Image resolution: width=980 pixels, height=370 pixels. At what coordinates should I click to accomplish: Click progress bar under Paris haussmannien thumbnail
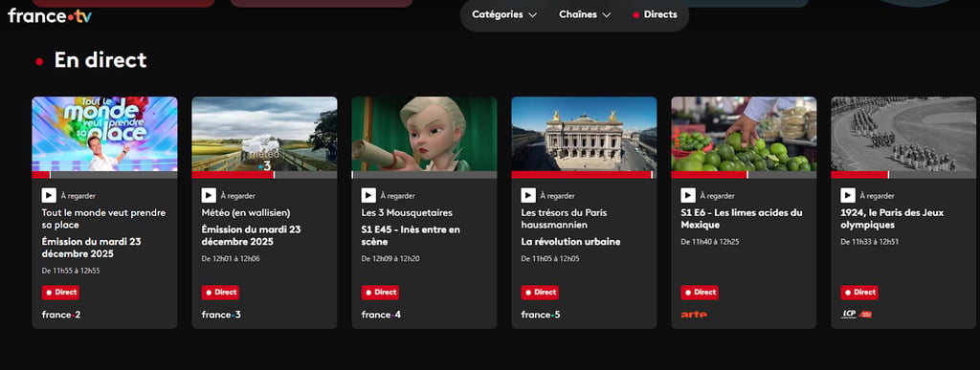(584, 175)
